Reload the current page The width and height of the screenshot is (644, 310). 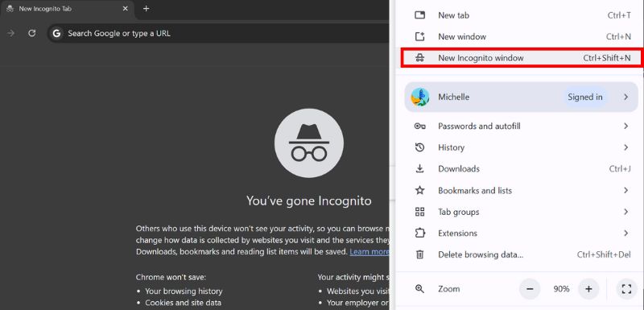[x=31, y=33]
